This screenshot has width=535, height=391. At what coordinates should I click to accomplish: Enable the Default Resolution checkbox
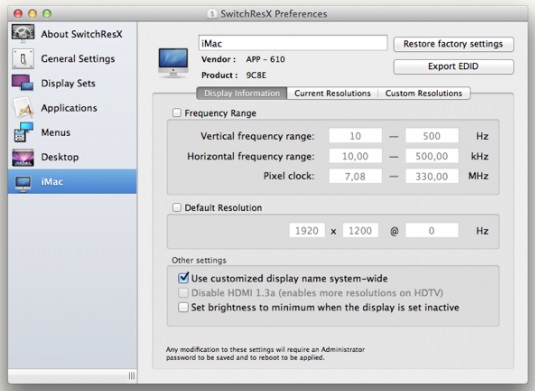[176, 207]
